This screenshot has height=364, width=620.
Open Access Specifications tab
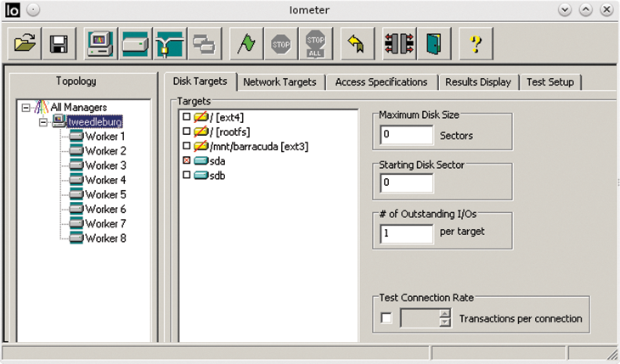click(381, 82)
